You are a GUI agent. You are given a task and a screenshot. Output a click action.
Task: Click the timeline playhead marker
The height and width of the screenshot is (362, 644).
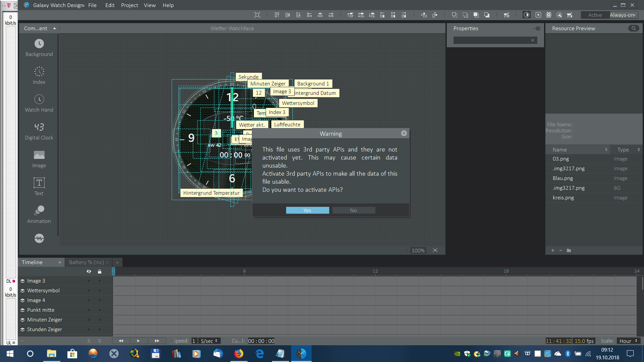tap(113, 271)
